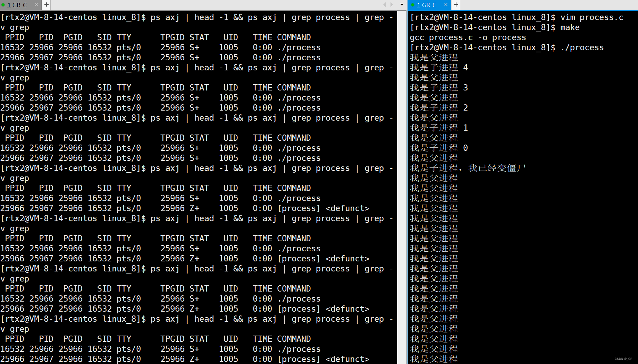Click the line '我是子进程 1'

click(439, 128)
